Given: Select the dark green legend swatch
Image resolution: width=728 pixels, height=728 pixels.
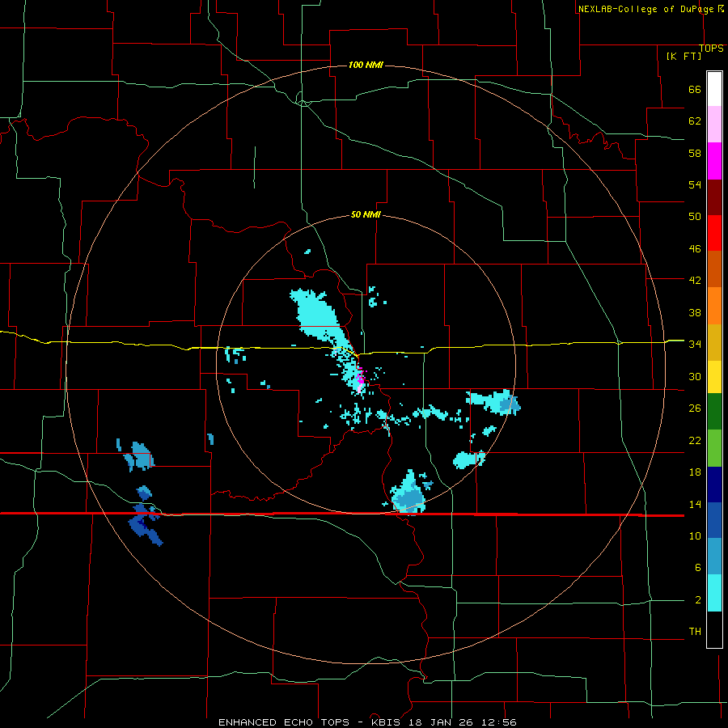Looking at the screenshot, I should coord(714,412).
